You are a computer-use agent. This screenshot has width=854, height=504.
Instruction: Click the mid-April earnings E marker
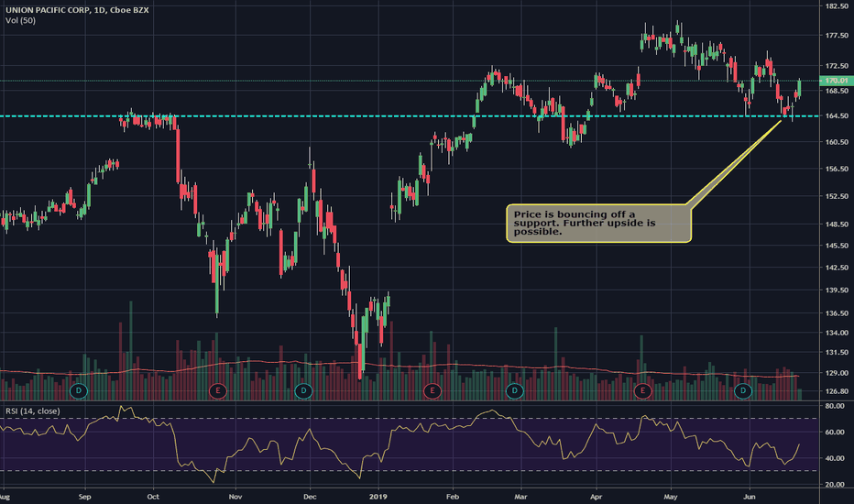642,390
